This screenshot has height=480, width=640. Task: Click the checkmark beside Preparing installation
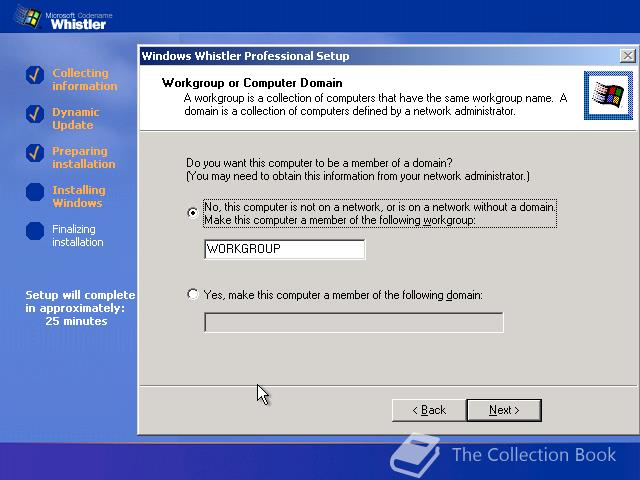pyautogui.click(x=35, y=153)
